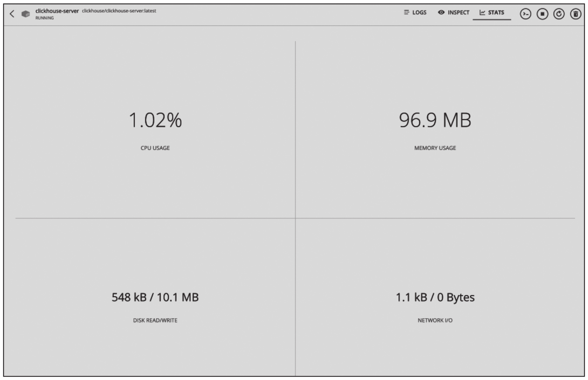Delete the container with trash icon
The height and width of the screenshot is (380, 588).
coord(576,14)
